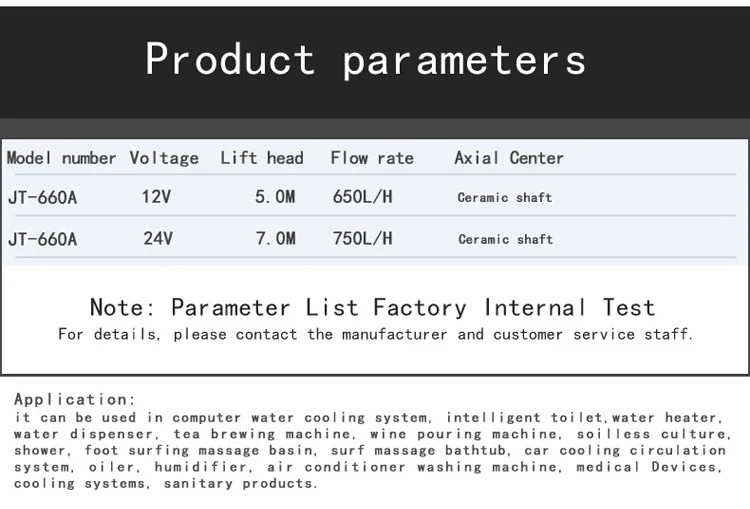Click the Application label
Viewport: 750px width, 509px height.
74,399
